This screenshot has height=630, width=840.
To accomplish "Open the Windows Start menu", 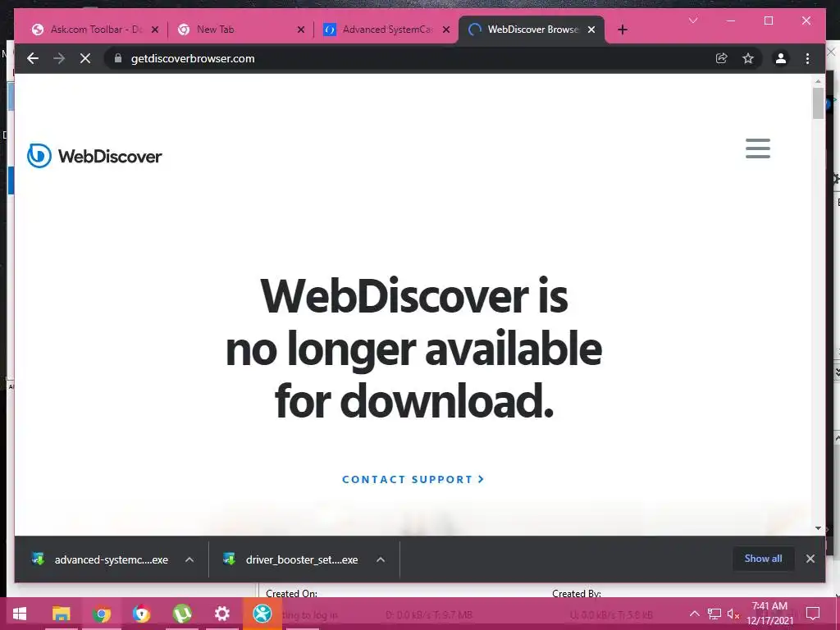I will coord(20,614).
